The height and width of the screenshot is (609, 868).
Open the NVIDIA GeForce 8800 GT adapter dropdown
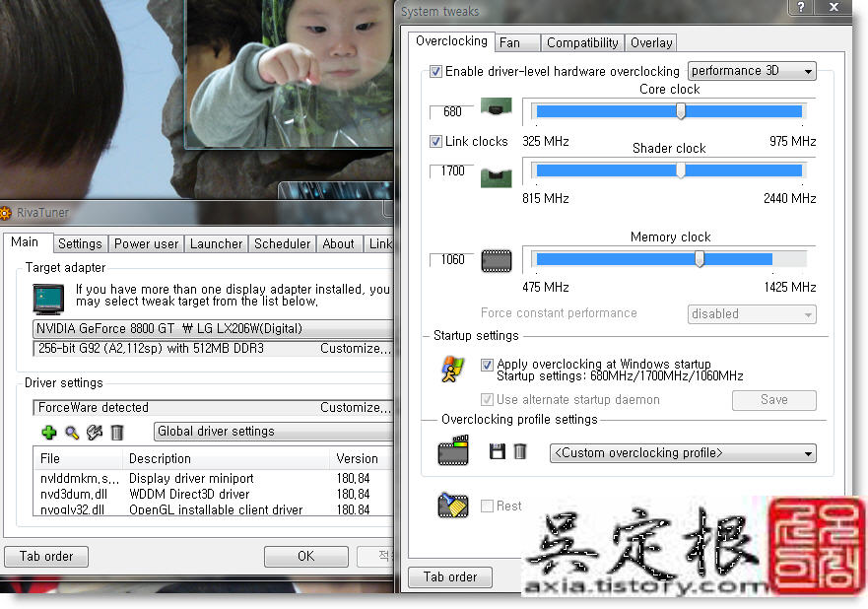tap(213, 329)
